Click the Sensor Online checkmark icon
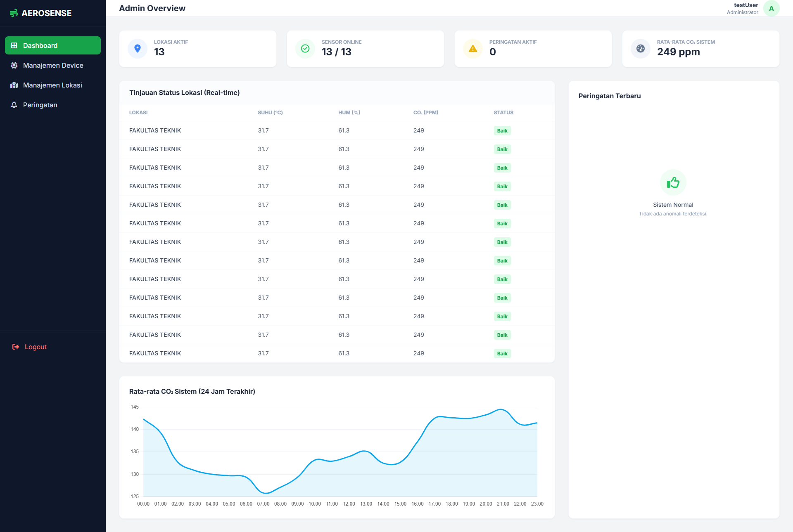The height and width of the screenshot is (532, 793). (x=305, y=49)
